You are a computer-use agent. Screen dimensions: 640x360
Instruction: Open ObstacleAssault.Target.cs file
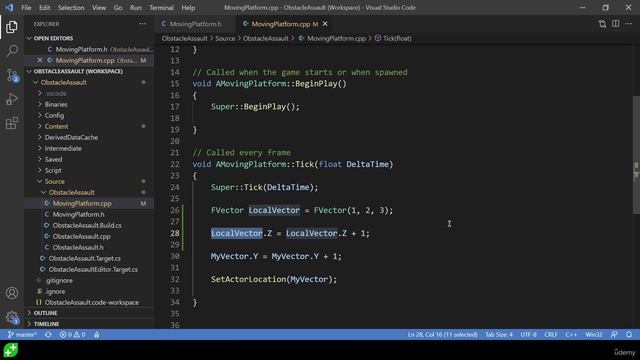pos(90,259)
